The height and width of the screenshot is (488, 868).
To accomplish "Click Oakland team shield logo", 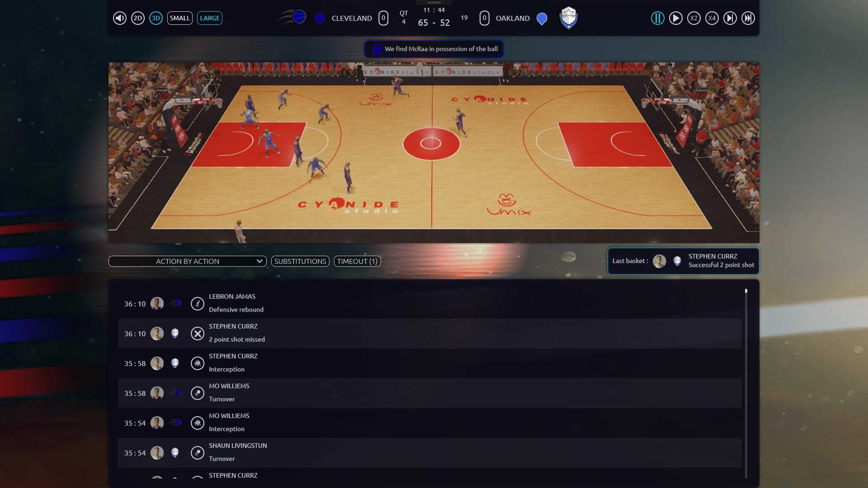I will [x=569, y=18].
